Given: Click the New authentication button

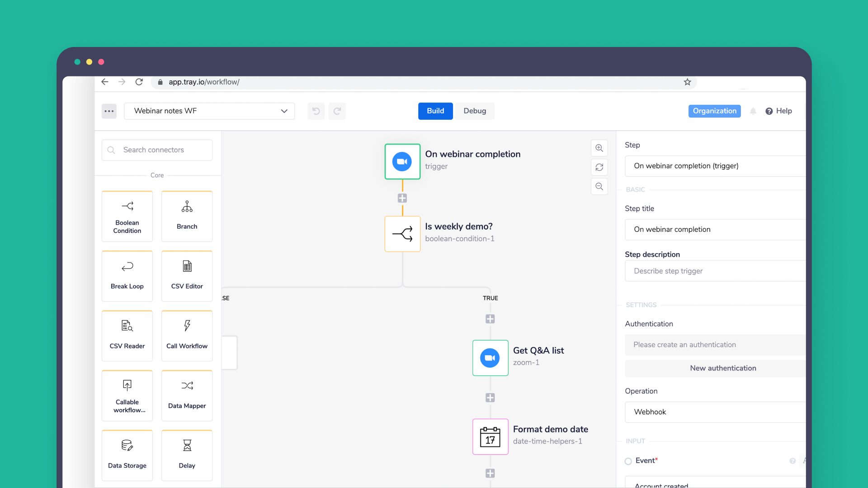Looking at the screenshot, I should click(x=722, y=368).
